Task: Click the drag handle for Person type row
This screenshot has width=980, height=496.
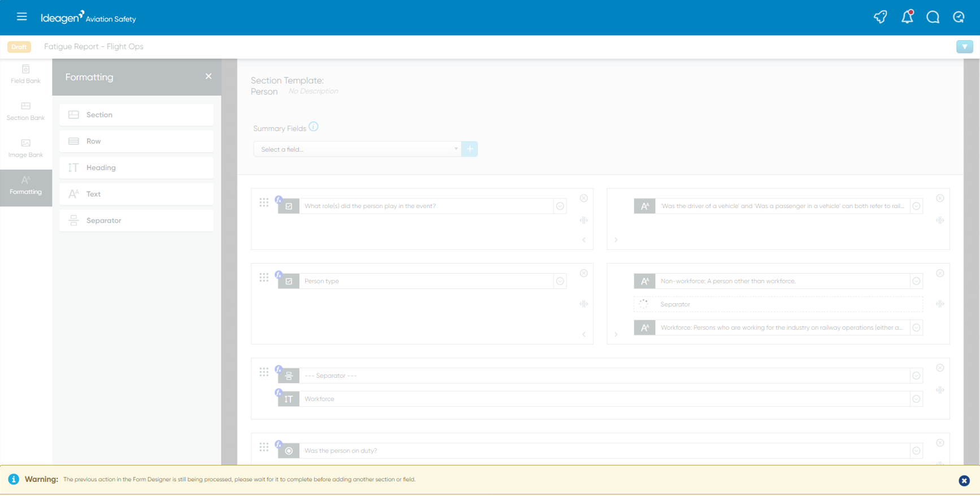Action: pos(264,278)
